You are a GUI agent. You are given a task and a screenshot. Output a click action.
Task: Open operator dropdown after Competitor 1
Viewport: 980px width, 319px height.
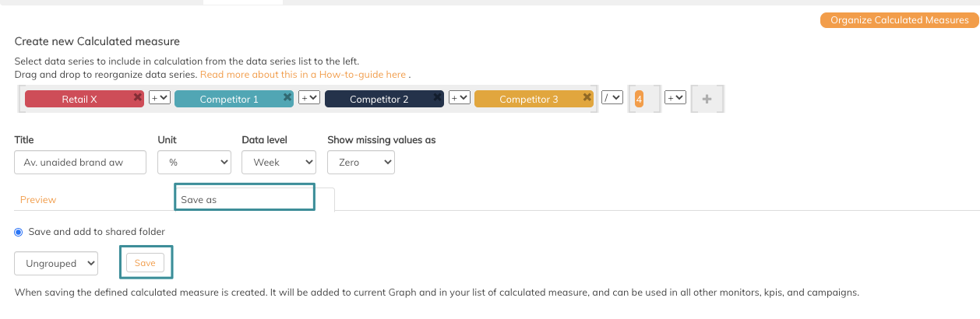pyautogui.click(x=309, y=97)
